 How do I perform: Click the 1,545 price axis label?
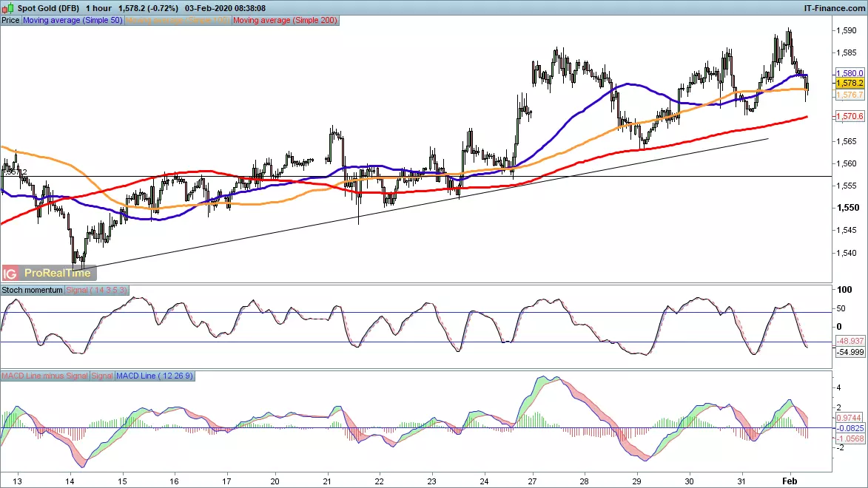[x=847, y=230]
